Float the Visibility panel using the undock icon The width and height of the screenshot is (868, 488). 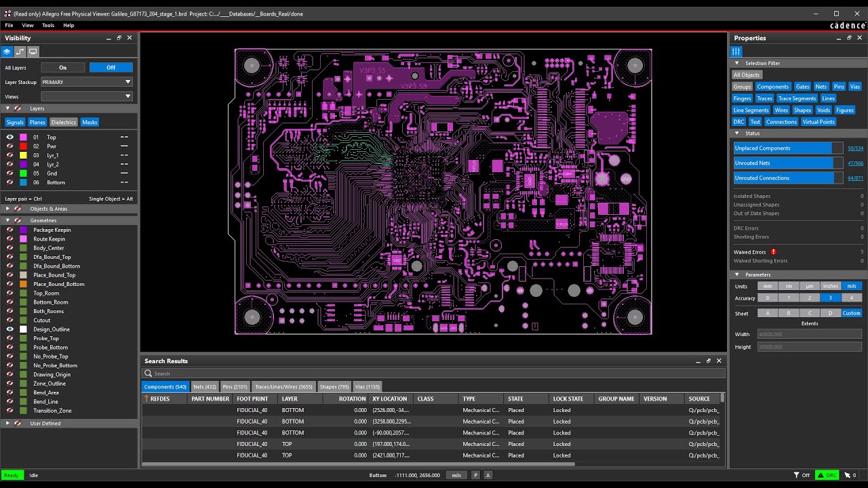(119, 38)
